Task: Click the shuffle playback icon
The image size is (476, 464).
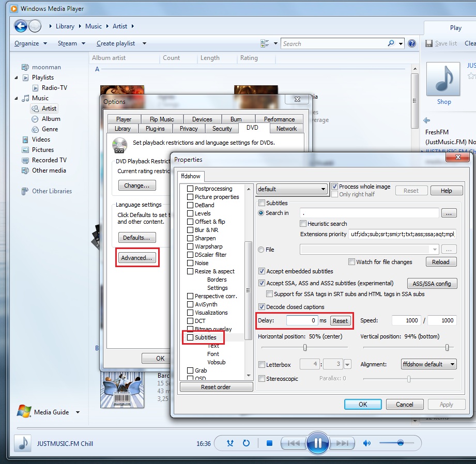Action: [231, 443]
